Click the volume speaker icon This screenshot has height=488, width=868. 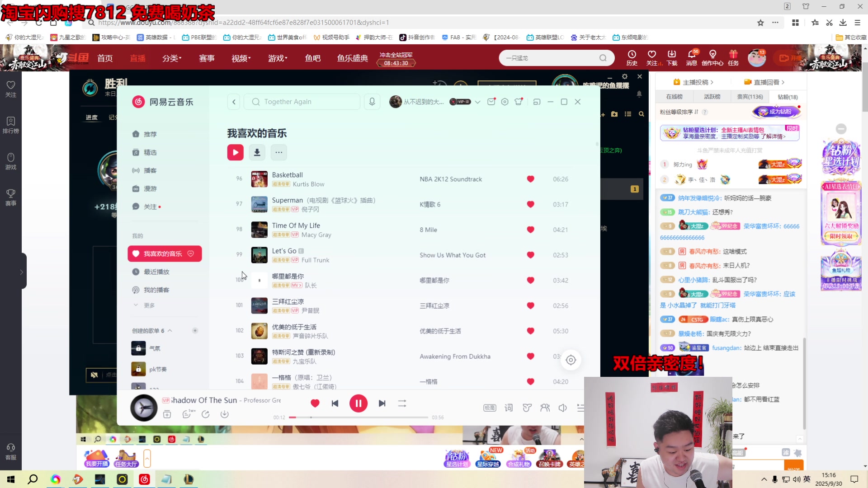coord(562,408)
